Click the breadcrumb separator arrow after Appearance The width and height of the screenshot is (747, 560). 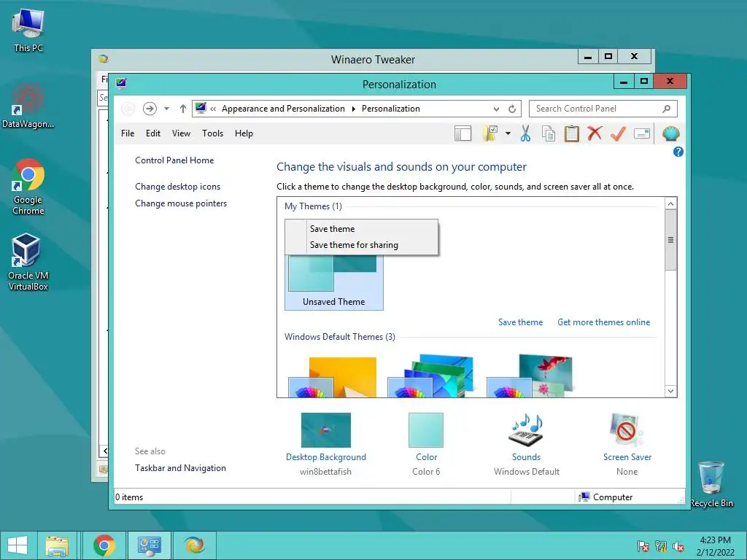(354, 109)
